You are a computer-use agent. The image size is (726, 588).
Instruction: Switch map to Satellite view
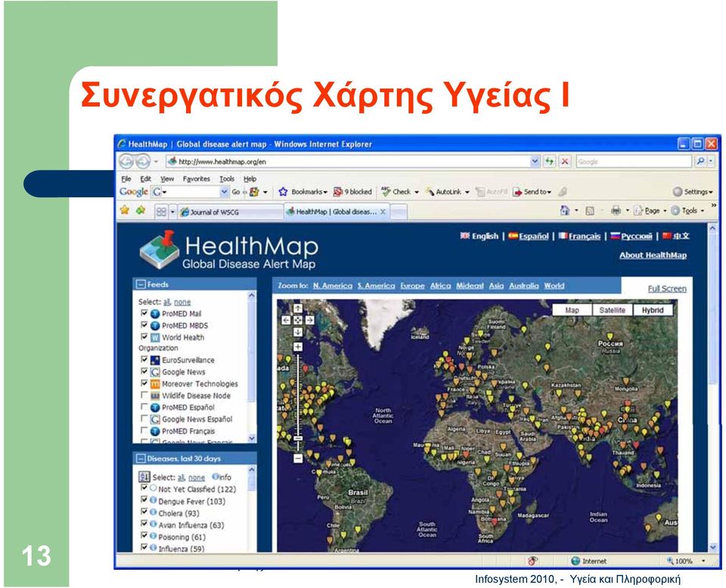tap(612, 310)
